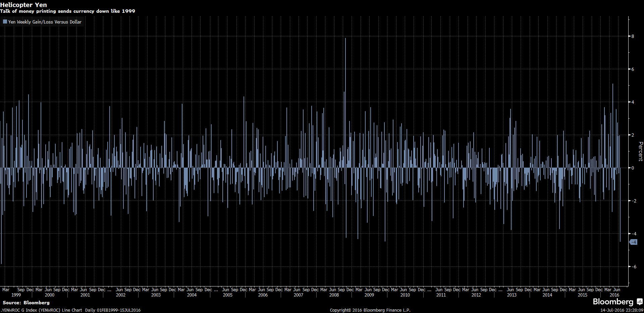Click the blue legend color square
The height and width of the screenshot is (313, 644).
[x=5, y=22]
